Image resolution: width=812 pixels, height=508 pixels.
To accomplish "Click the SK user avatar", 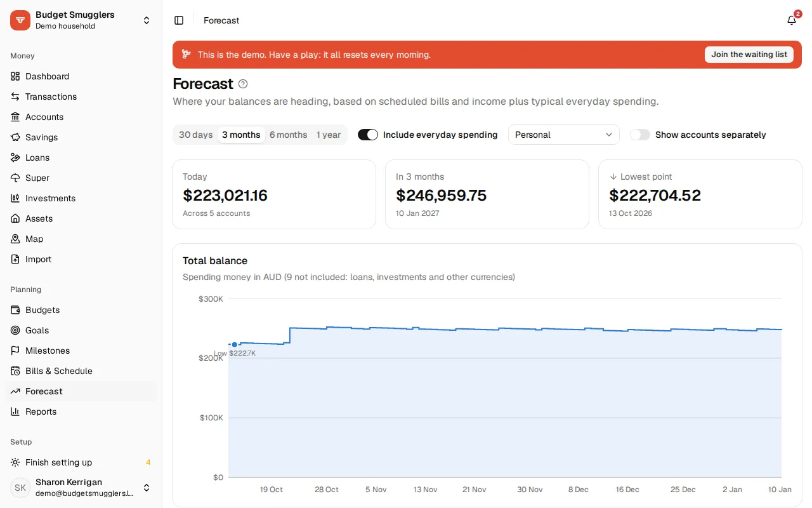I will click(20, 488).
